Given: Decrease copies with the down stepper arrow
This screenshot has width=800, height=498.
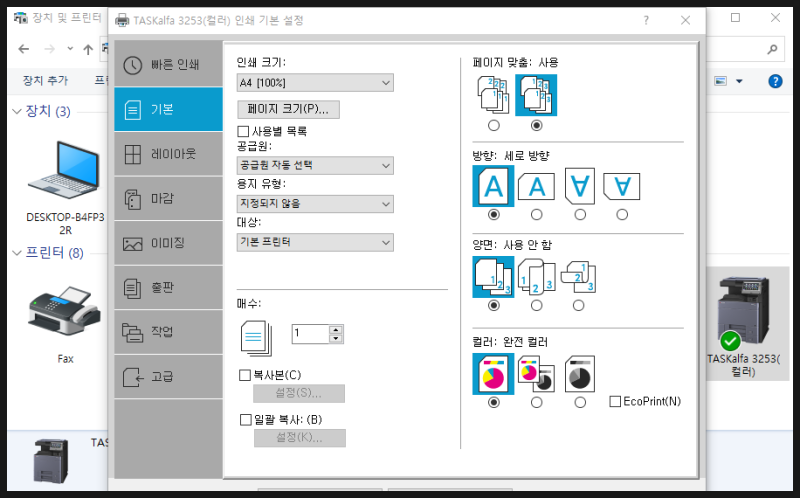Looking at the screenshot, I should click(x=336, y=338).
